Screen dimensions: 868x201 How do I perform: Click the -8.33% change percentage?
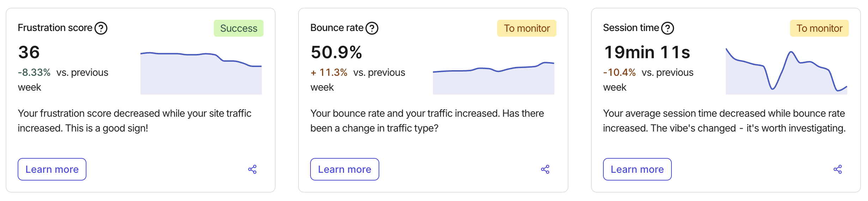pyautogui.click(x=34, y=72)
